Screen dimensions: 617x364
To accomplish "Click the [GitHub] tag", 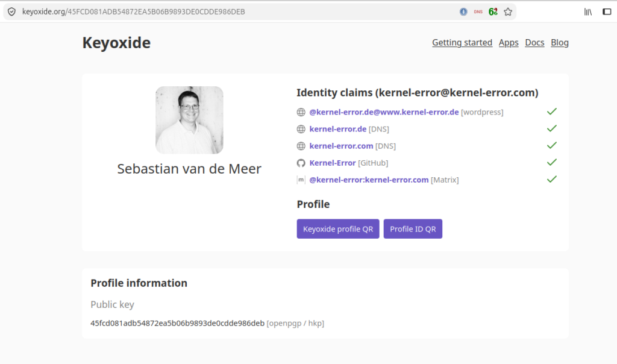I will coord(373,163).
